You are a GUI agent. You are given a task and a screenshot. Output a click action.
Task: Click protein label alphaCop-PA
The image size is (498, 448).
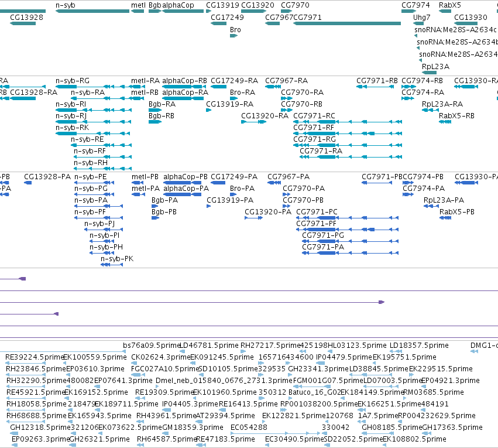[x=186, y=189]
